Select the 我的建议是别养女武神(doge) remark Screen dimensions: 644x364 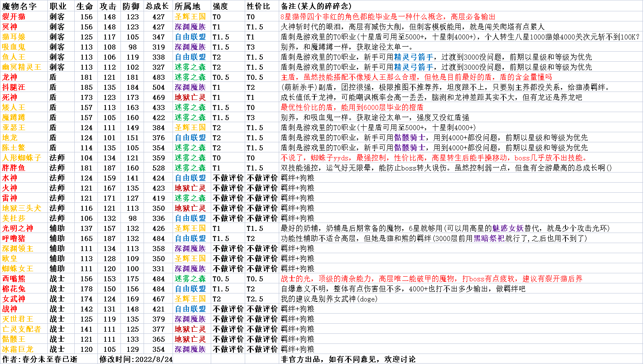point(329,299)
